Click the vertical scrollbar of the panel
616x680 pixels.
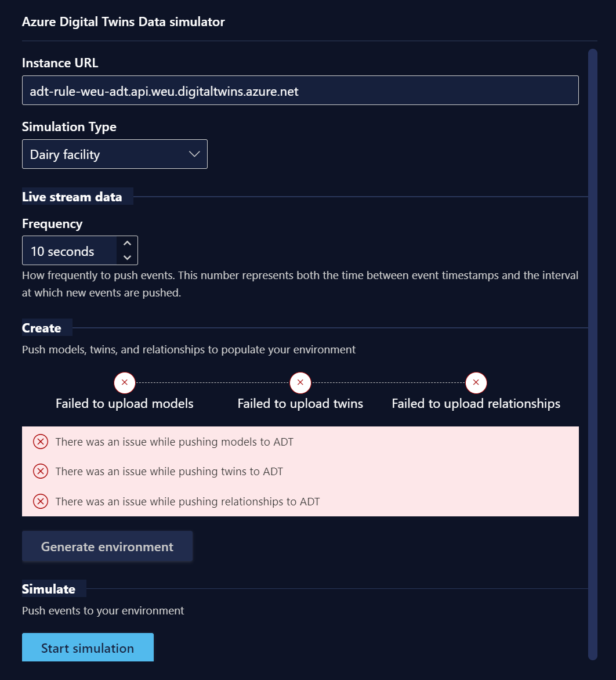tap(593, 355)
